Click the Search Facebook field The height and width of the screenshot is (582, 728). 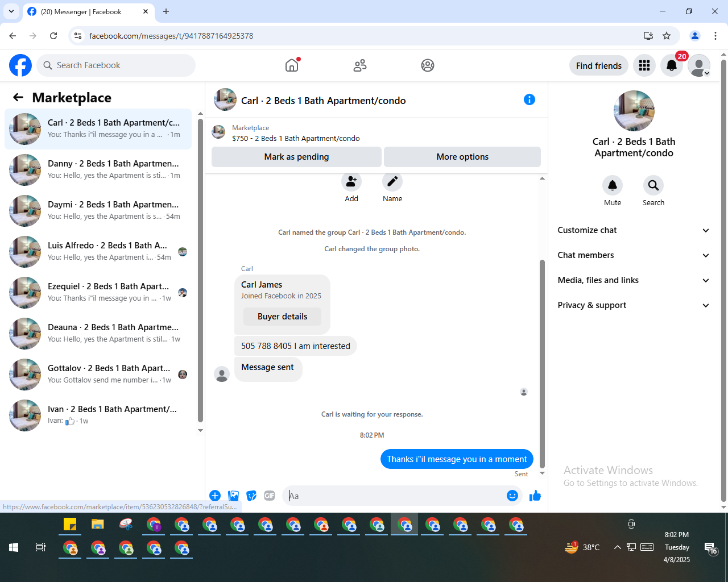pos(116,65)
